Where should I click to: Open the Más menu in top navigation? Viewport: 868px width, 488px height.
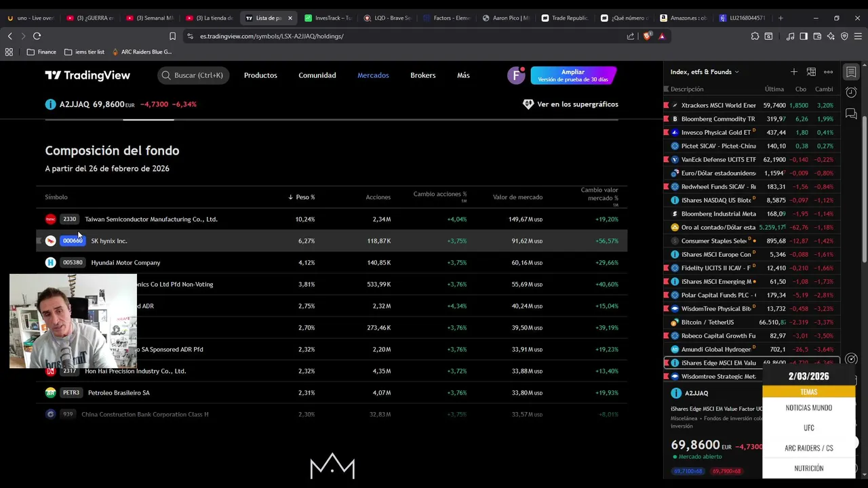tap(463, 75)
